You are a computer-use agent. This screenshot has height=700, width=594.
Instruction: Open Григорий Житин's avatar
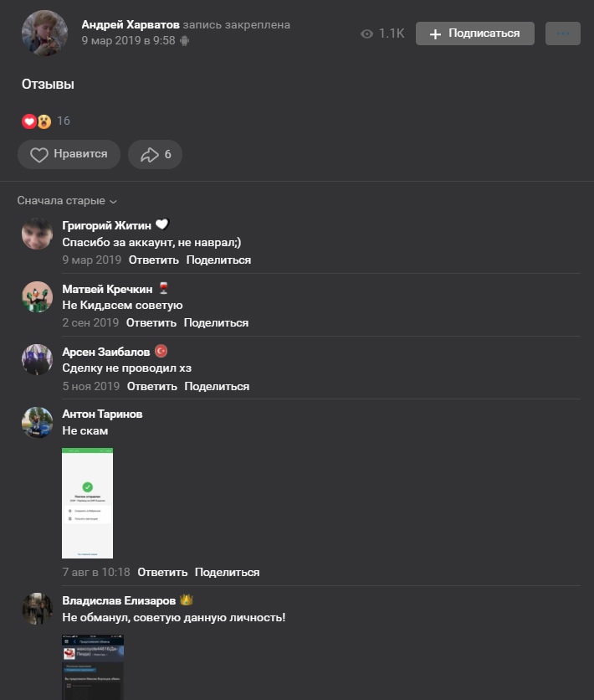point(38,234)
